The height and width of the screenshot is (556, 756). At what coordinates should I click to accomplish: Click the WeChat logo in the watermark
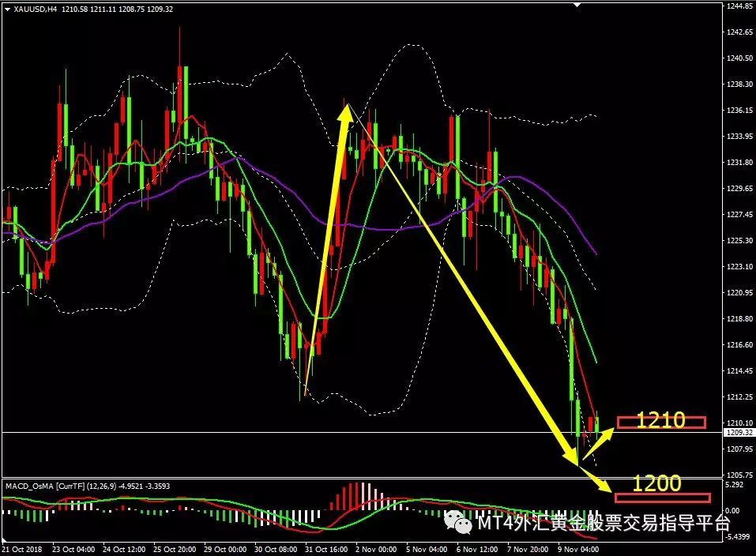pyautogui.click(x=457, y=522)
